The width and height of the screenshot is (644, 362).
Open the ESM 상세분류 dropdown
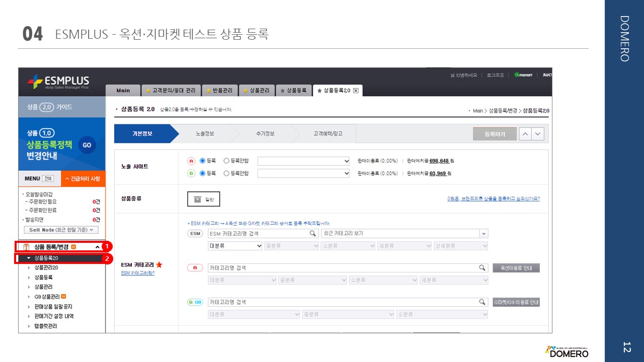pos(461,246)
